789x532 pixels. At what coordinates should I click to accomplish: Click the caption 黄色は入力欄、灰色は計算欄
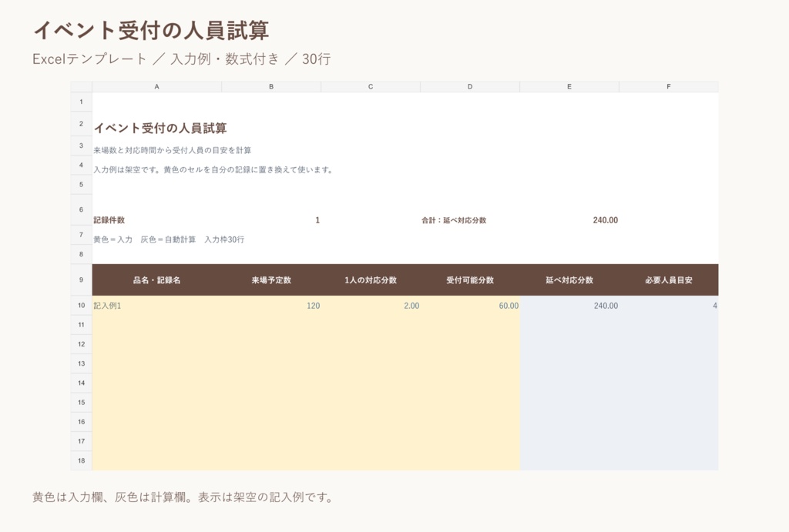point(183,497)
